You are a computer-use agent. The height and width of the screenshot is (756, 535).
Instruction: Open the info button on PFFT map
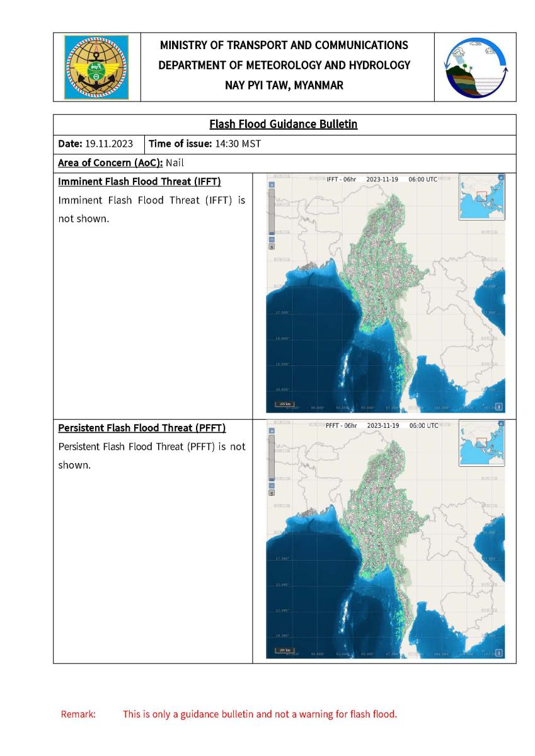coord(499,653)
